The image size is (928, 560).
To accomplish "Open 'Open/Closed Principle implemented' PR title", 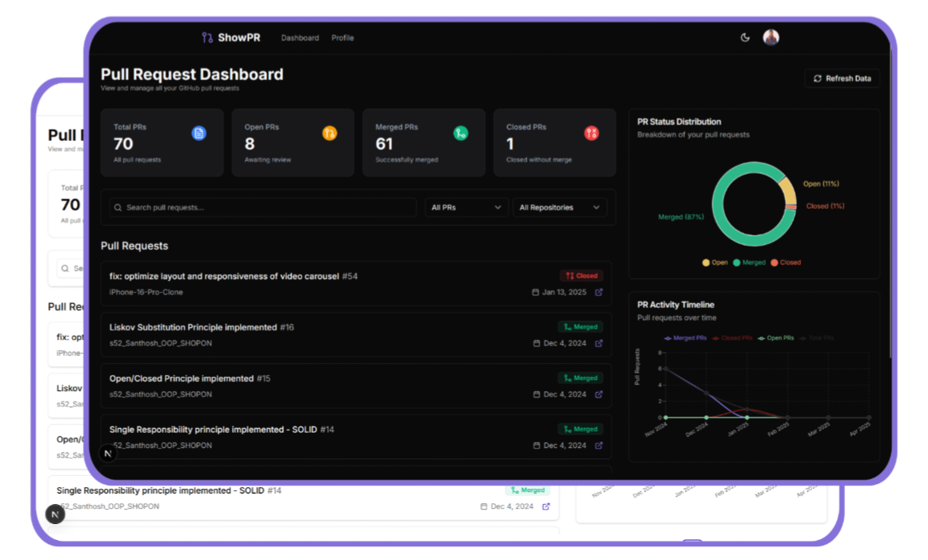I will 181,378.
